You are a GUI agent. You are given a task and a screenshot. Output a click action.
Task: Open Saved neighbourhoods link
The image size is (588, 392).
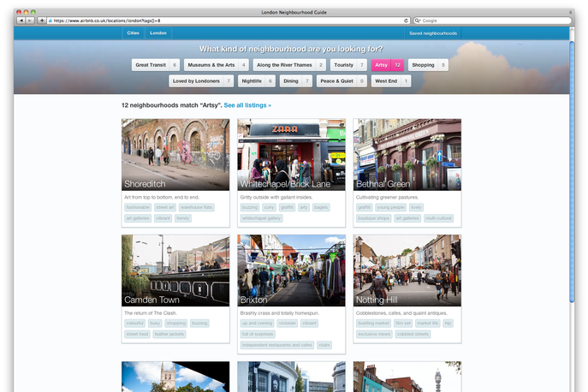click(x=432, y=33)
